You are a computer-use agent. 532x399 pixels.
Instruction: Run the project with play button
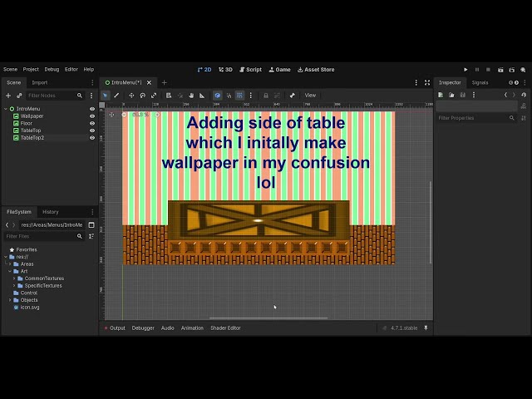[465, 70]
